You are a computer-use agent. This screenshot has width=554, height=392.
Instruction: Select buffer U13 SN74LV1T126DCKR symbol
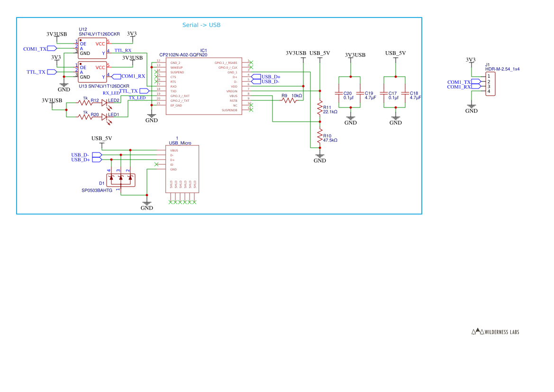92,71
